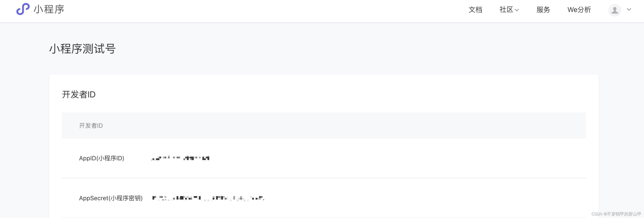644x218 pixels.
Task: Click the masked AppID value
Action: pyautogui.click(x=180, y=158)
